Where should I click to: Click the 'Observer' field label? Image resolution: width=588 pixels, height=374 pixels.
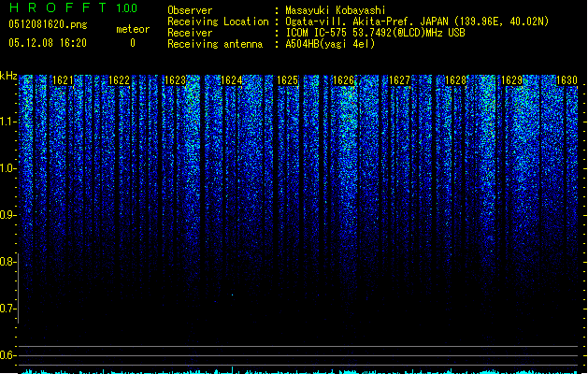[x=190, y=10]
